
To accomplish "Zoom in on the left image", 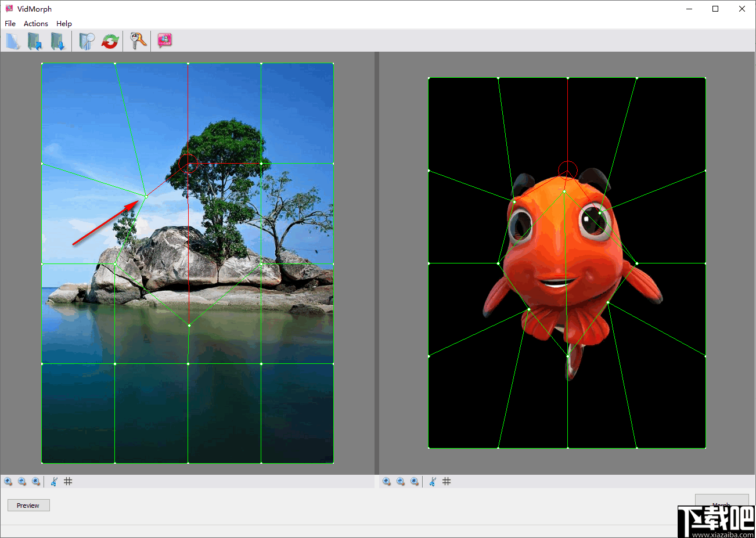I will point(8,481).
